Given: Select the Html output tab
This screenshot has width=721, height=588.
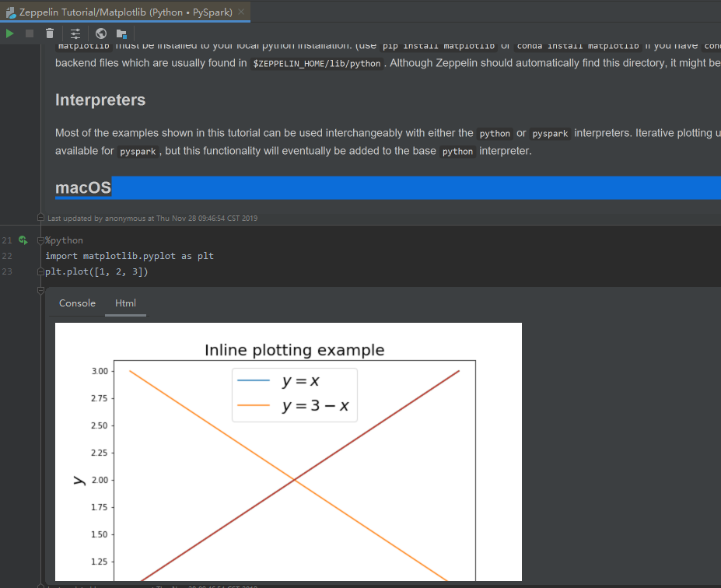Looking at the screenshot, I should coord(125,303).
